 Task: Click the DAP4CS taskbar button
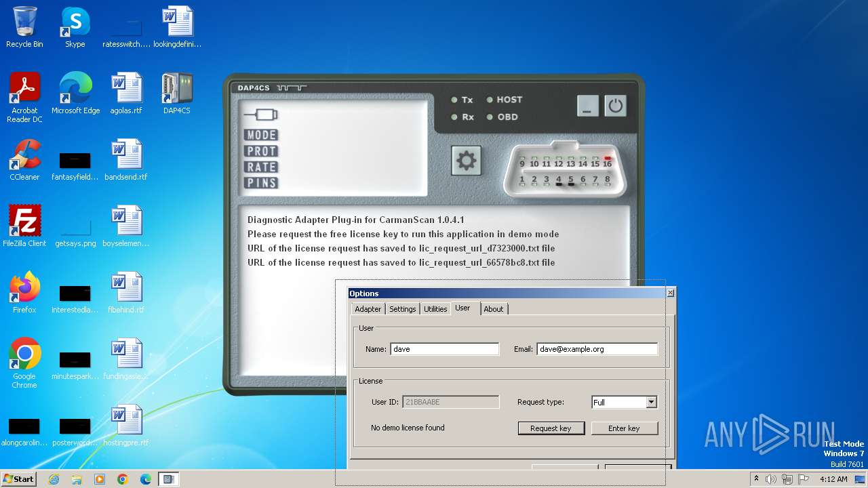pos(168,479)
